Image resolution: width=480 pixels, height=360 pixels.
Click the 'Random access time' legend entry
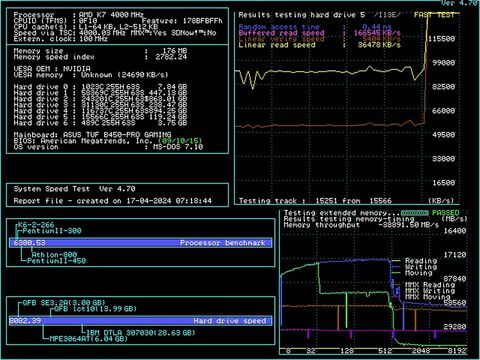point(279,27)
